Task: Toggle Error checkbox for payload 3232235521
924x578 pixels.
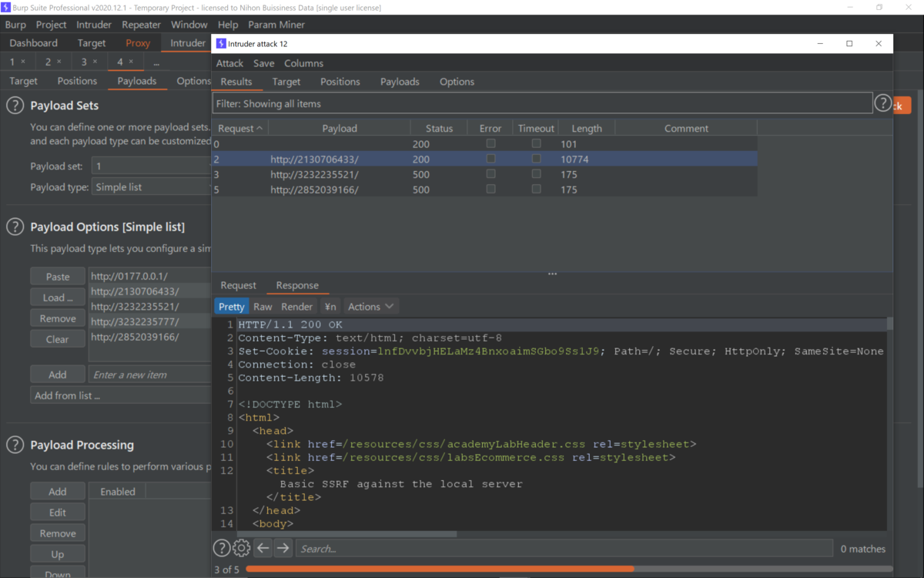Action: pos(490,174)
